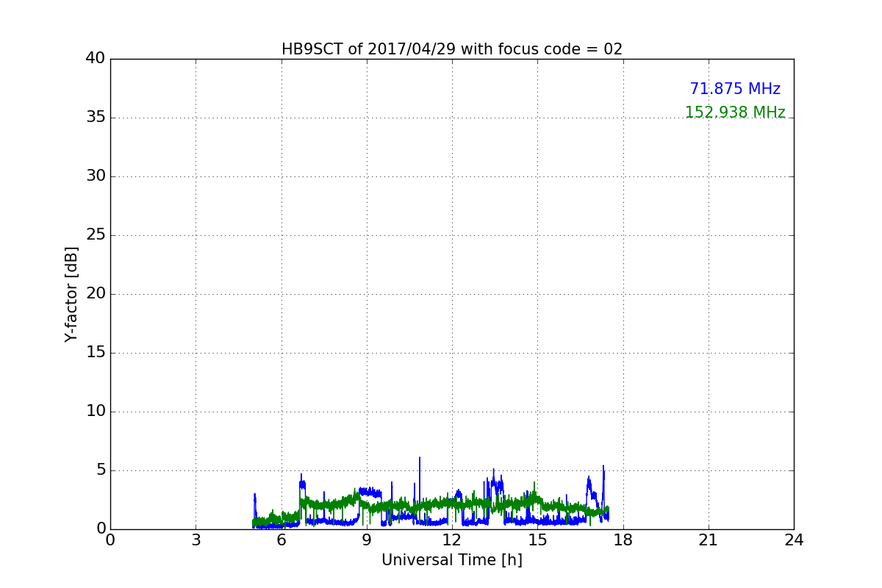Click the blue spike peak near 17.3 h
Image resolution: width=882 pixels, height=588 pixels.
tap(603, 467)
